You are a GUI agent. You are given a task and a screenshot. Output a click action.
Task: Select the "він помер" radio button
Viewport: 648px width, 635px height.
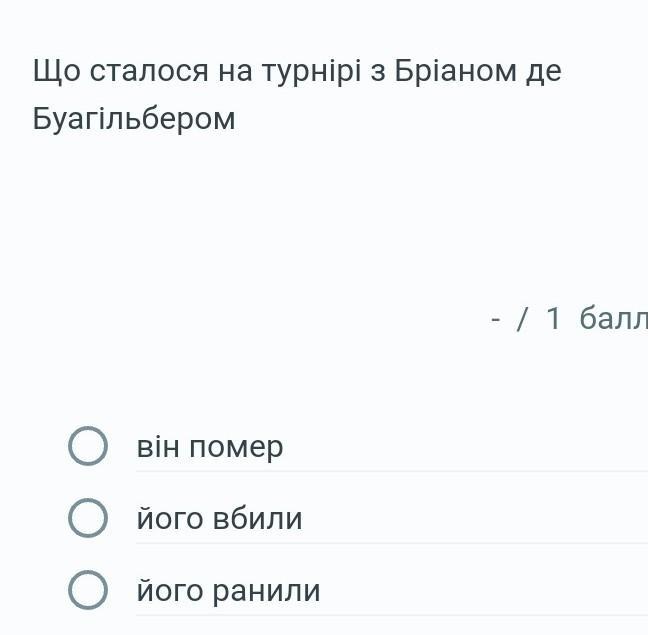[88, 447]
